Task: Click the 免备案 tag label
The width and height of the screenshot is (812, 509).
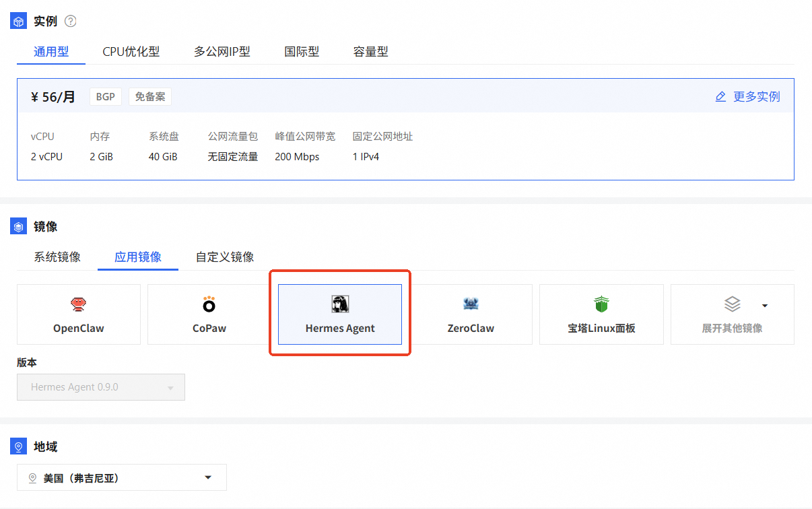Action: point(149,97)
